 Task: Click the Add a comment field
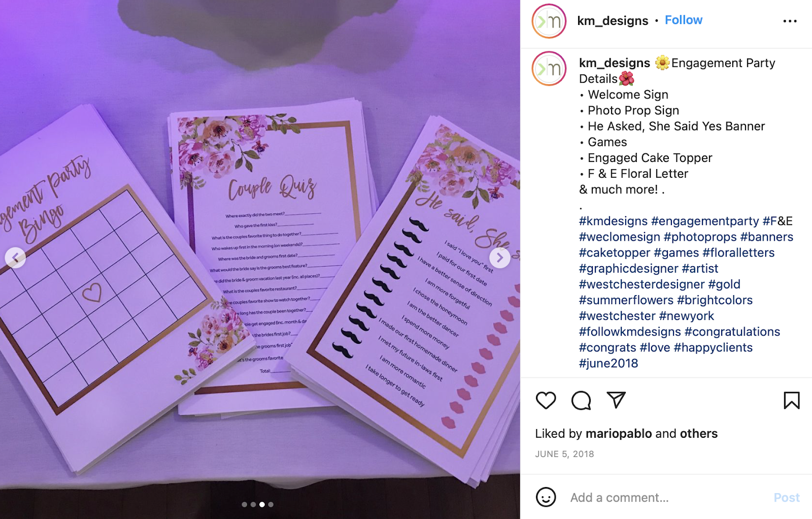tap(665, 497)
